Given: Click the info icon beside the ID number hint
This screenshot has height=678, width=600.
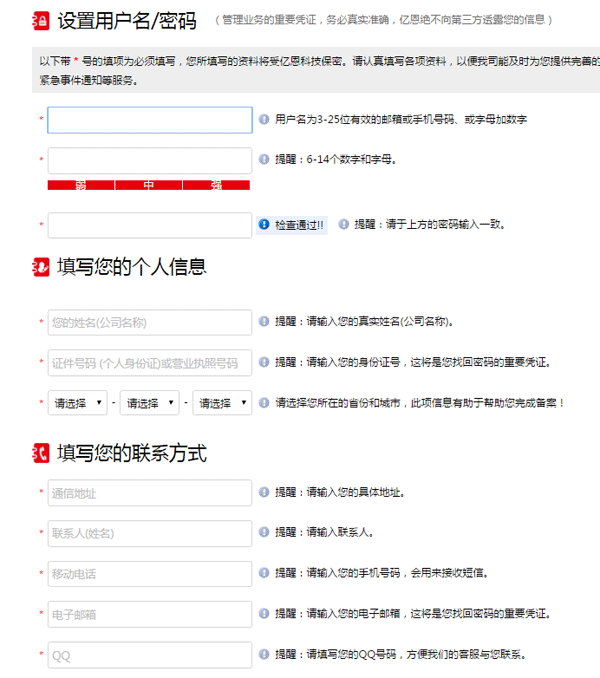Looking at the screenshot, I should tap(264, 362).
